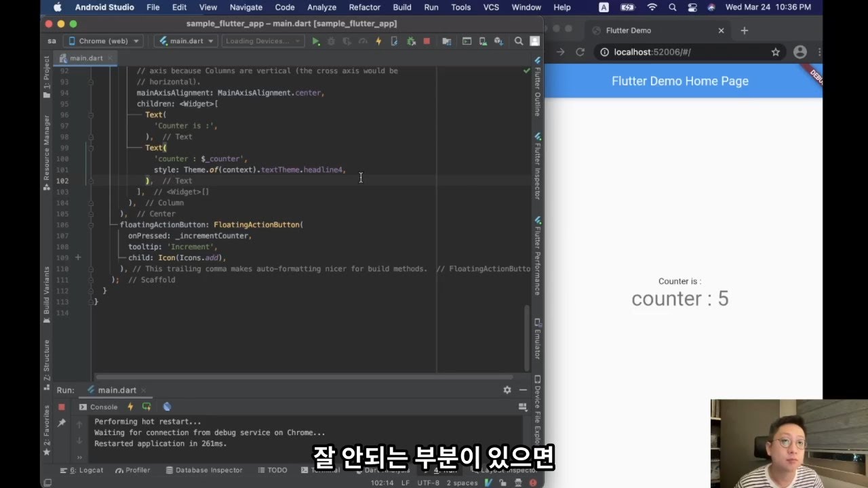The height and width of the screenshot is (488, 868).
Task: Click the editor horizontal scrollbar
Action: pyautogui.click(x=304, y=377)
